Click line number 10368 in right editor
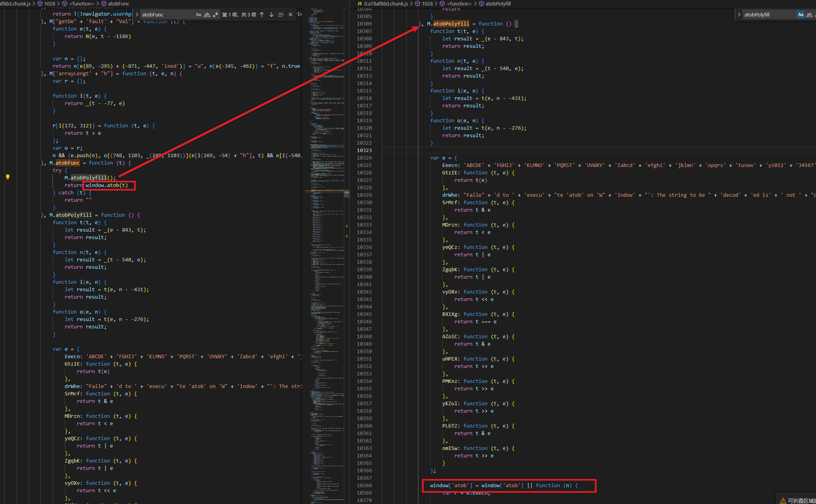Screen dimensions: 816x504 coord(364,485)
